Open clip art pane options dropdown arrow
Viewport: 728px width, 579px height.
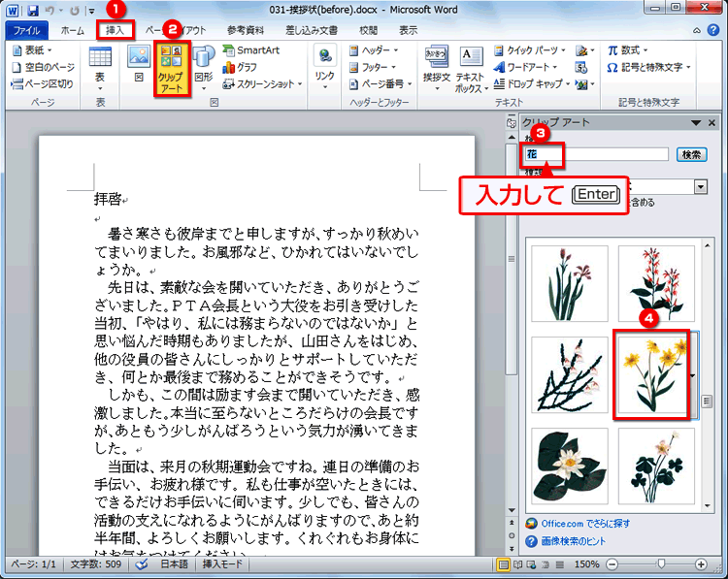click(696, 122)
